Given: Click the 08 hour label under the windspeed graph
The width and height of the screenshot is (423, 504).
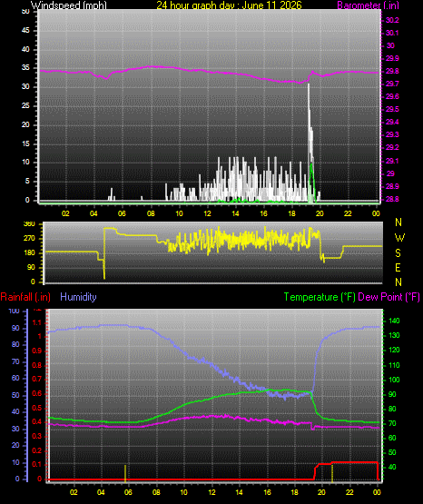Looking at the screenshot, I should (151, 213).
